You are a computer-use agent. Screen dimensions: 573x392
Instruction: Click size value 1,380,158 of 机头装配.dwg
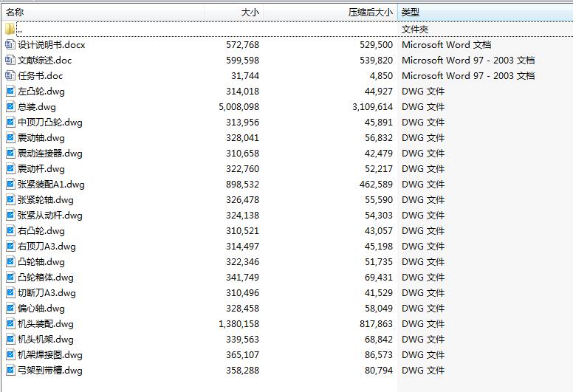(239, 324)
